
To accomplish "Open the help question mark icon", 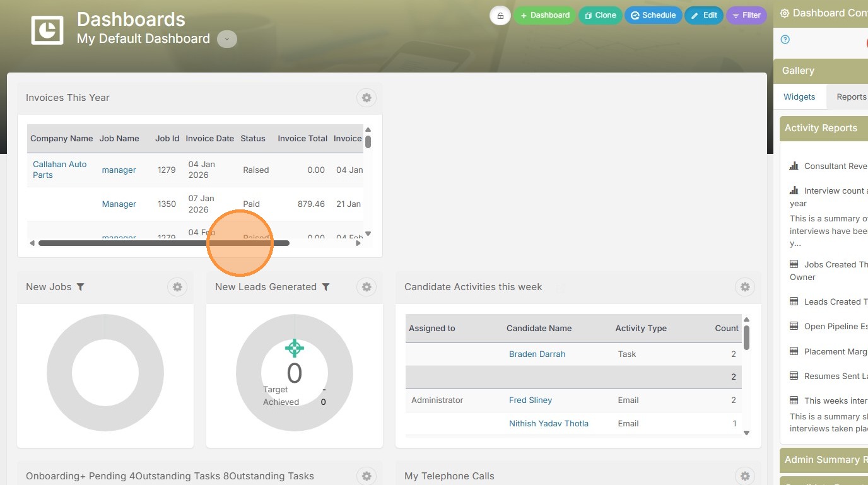I will pos(785,40).
